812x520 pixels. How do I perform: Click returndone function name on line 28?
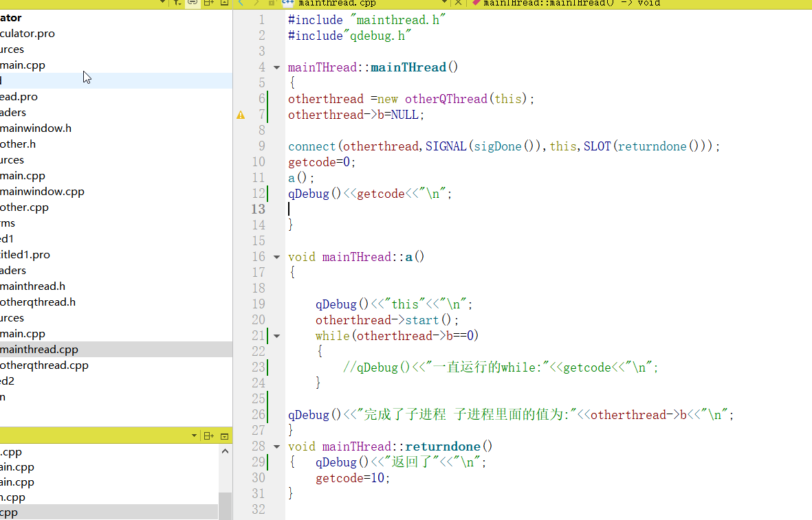click(443, 446)
